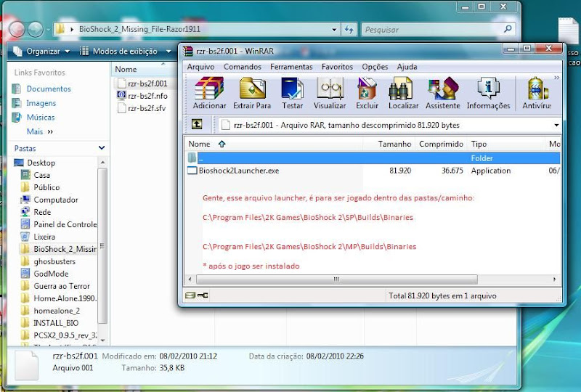Image resolution: width=581 pixels, height=392 pixels.
Task: Click the Explorer refresh button
Action: [349, 29]
